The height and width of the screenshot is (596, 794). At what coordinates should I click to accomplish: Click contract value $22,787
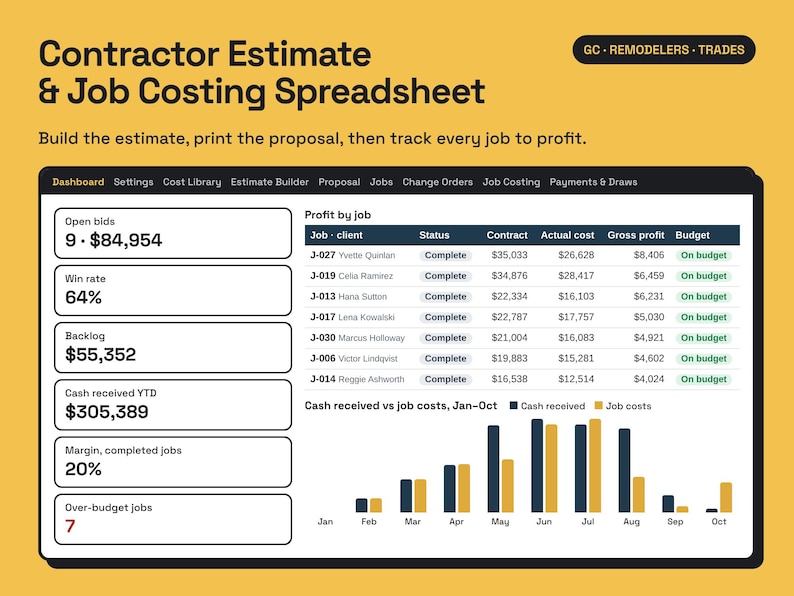click(x=509, y=317)
